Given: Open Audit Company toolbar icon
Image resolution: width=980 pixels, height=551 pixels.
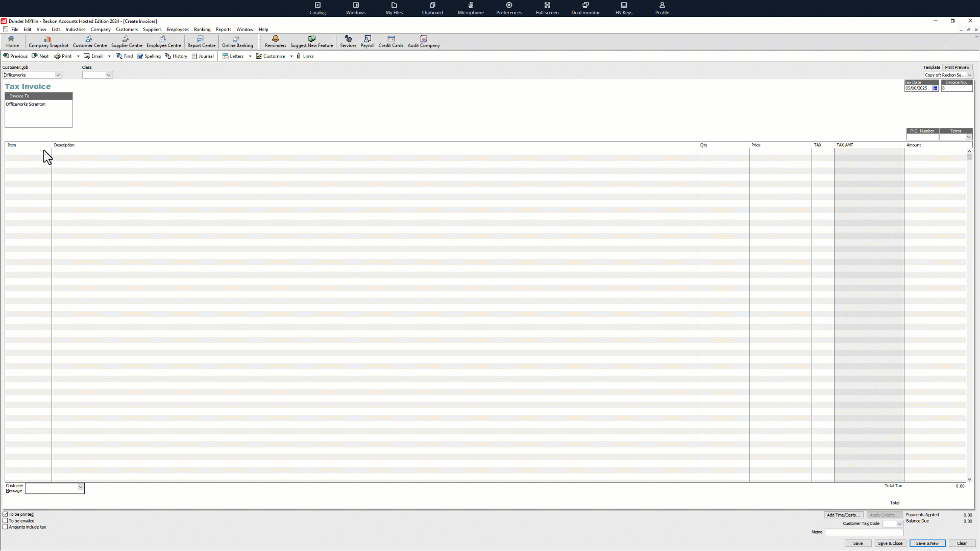Looking at the screenshot, I should (423, 41).
